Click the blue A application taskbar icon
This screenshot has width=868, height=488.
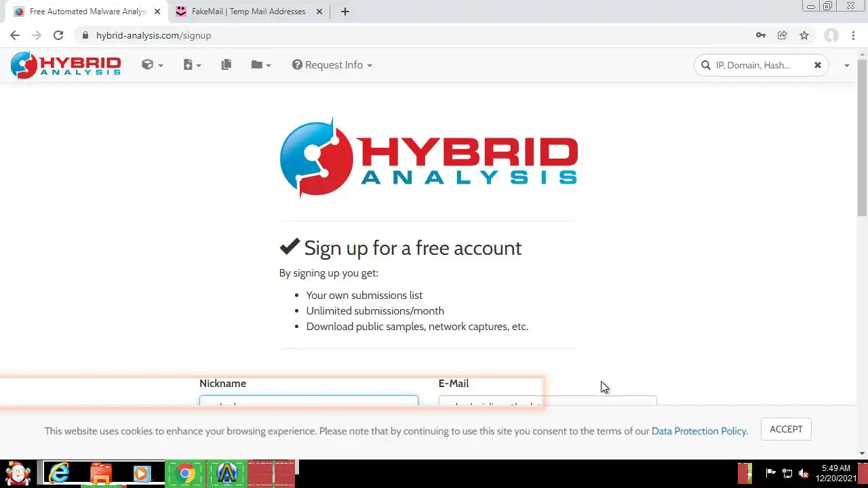[x=227, y=473]
